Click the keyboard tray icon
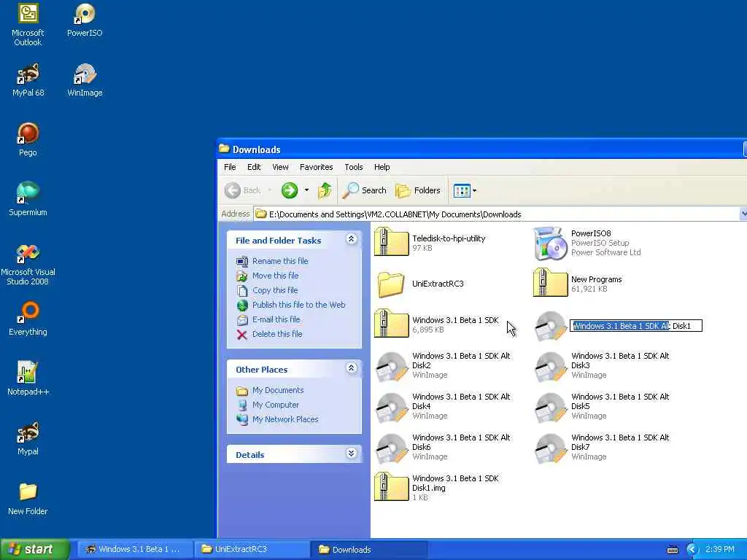747x560 pixels. tap(673, 550)
